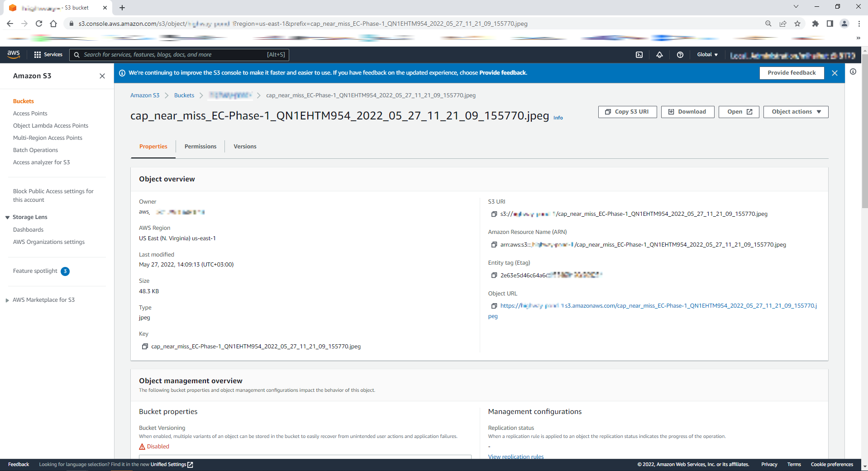
Task: Click the browser zoom magnifier icon
Action: 768,24
